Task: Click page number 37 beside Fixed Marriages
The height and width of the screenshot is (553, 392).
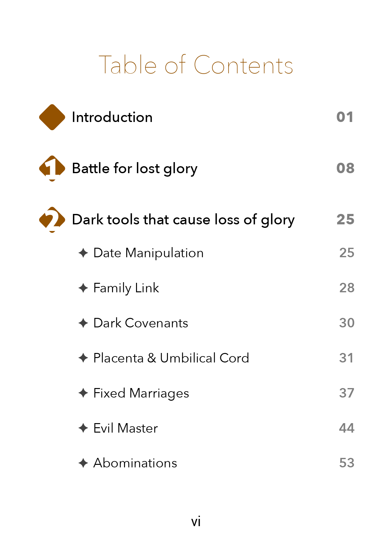Action: tap(347, 393)
